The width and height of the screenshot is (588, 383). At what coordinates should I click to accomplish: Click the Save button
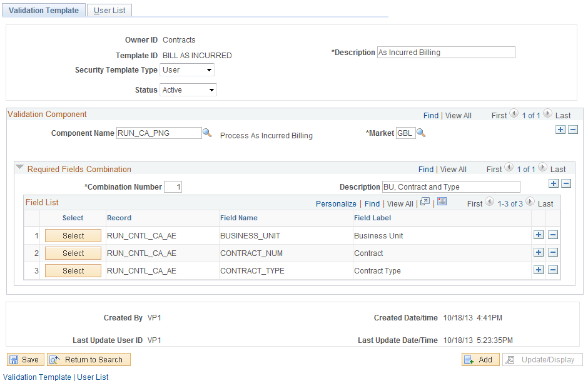[25, 359]
